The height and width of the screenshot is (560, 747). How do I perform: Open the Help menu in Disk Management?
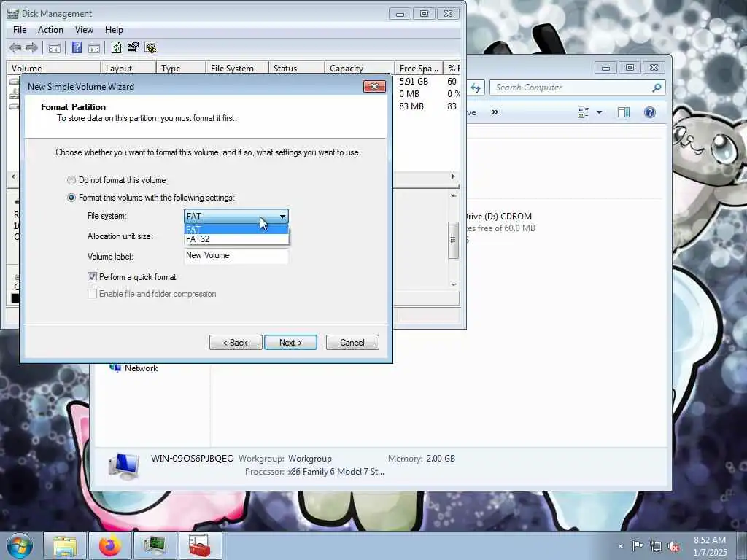coord(114,29)
